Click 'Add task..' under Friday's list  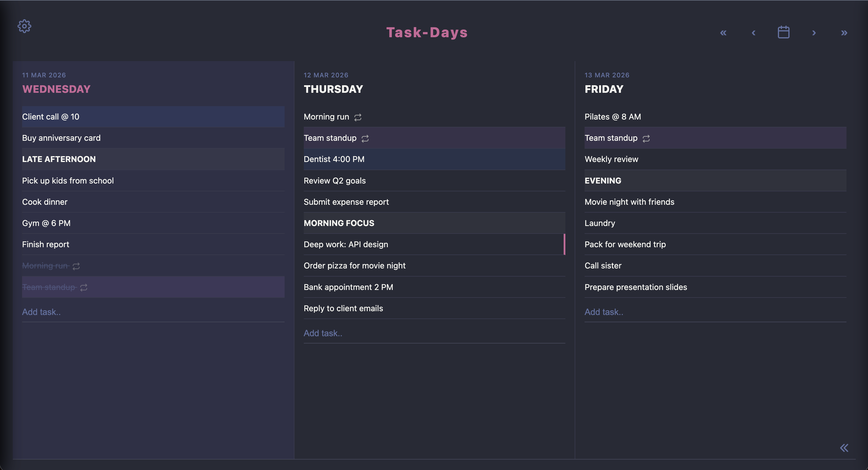(603, 312)
